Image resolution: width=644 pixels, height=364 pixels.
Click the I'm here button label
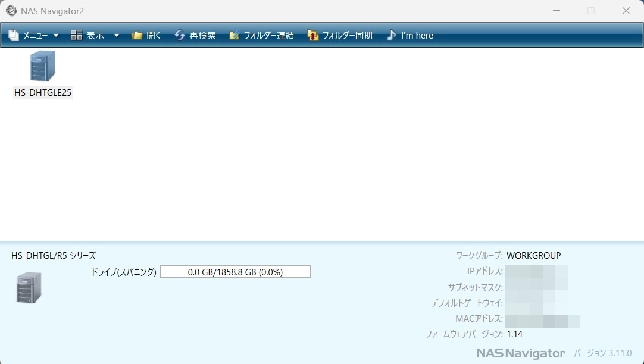[417, 36]
